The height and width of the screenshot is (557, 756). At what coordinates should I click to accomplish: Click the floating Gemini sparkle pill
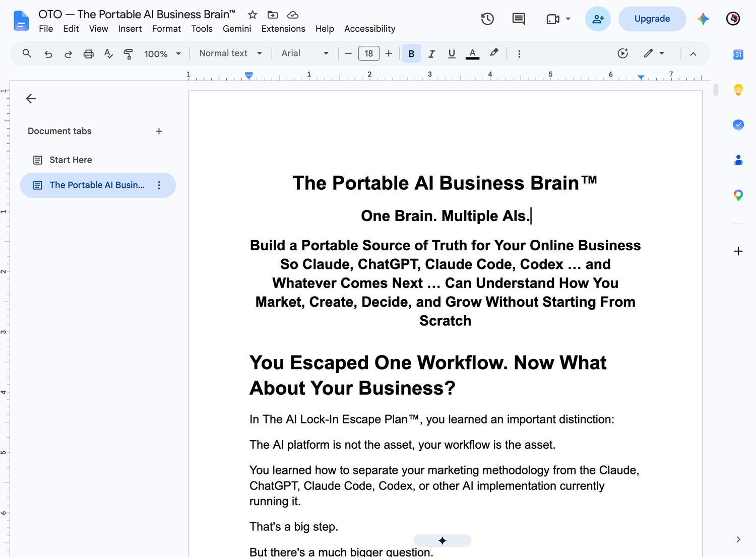442,540
